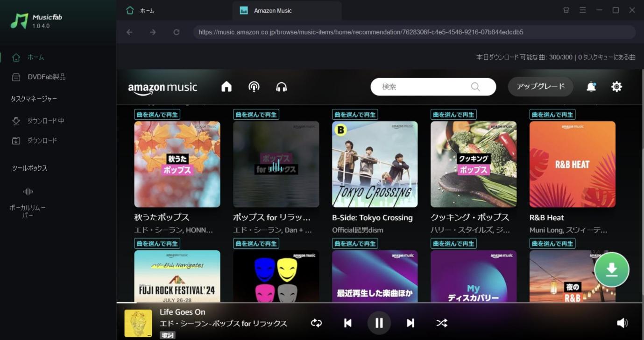
Task: Open Amazon Music settings gear
Action: [x=617, y=87]
